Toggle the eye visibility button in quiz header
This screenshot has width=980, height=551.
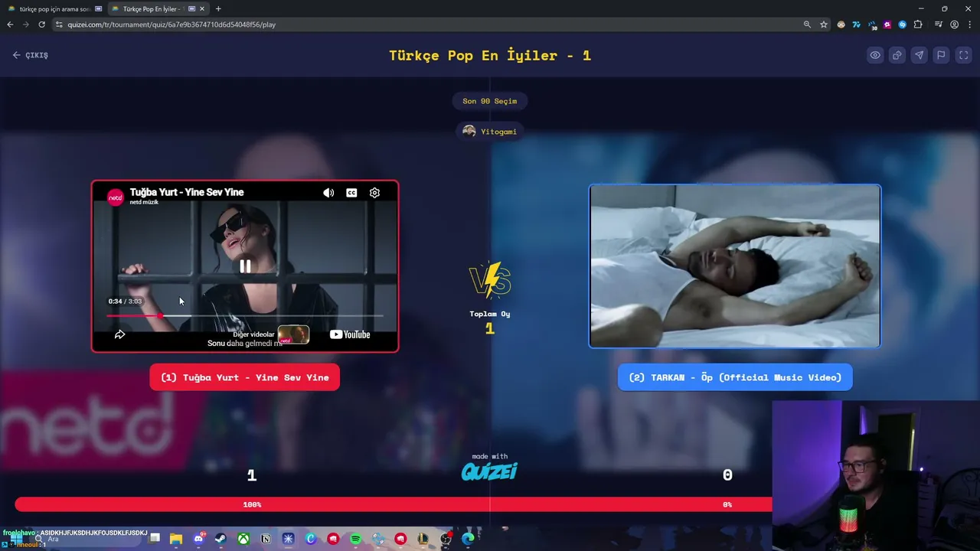[875, 55]
